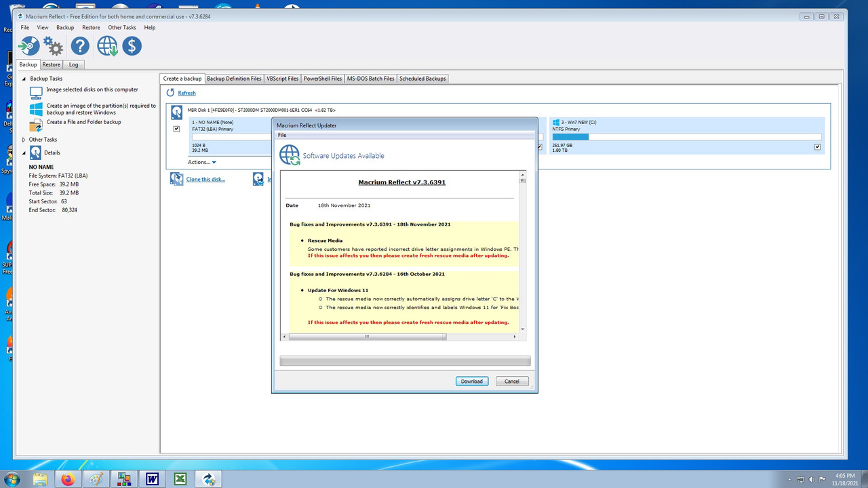Open Excel from the taskbar
This screenshot has height=488, width=868.
point(180,479)
